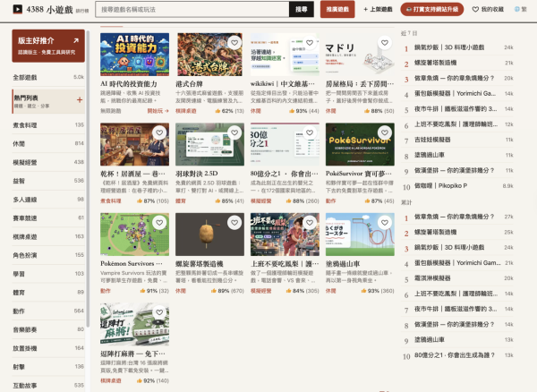Image resolution: width=537 pixels, height=392 pixels.
Task: Select 音樂節奏 category in sidebar
Action: pyautogui.click(x=48, y=329)
